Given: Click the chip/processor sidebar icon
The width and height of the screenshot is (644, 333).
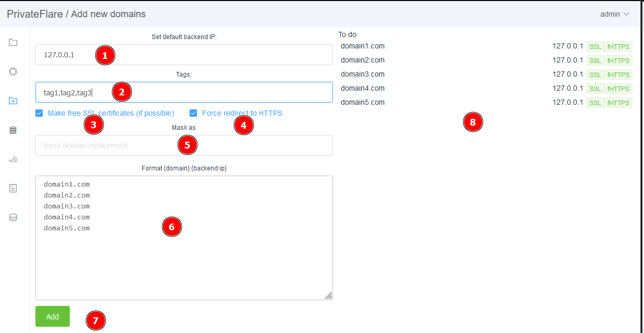Looking at the screenshot, I should coord(13,71).
